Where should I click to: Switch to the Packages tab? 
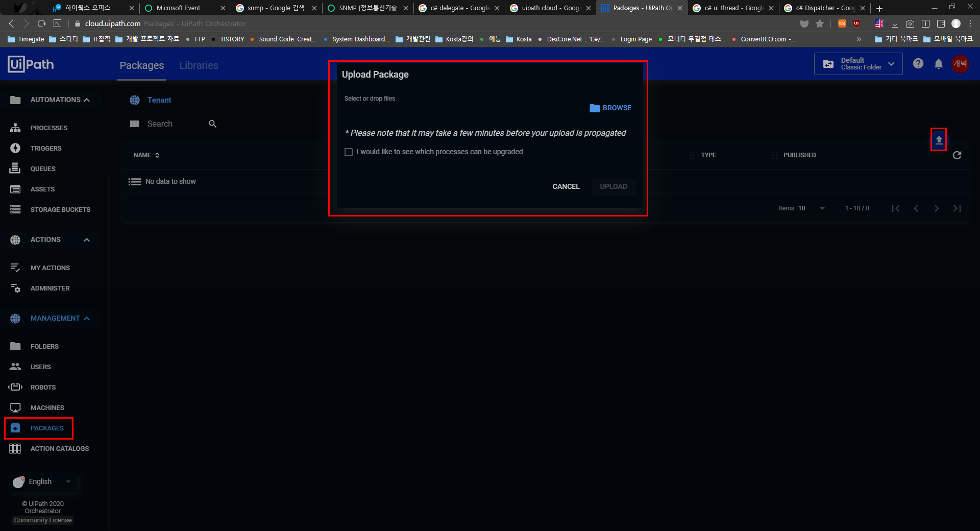(x=142, y=65)
